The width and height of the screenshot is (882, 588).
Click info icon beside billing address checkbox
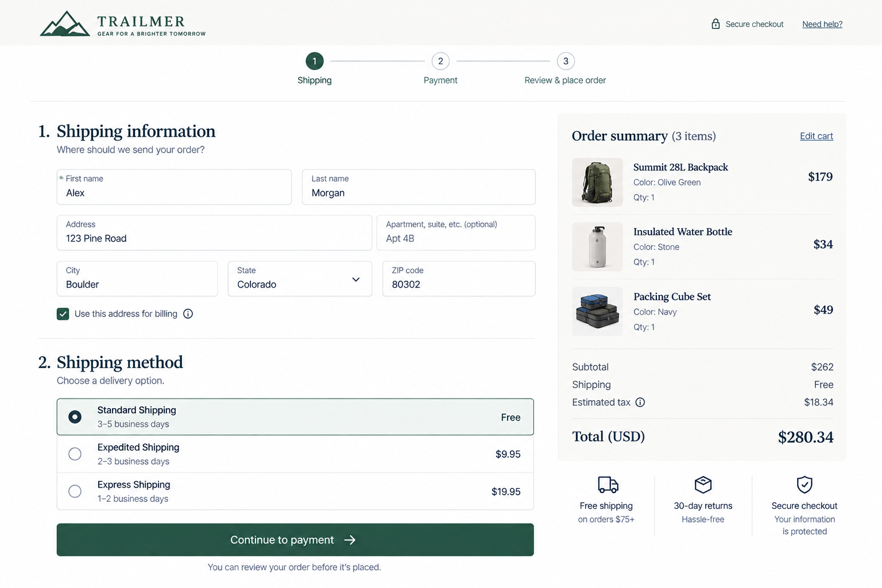click(188, 314)
